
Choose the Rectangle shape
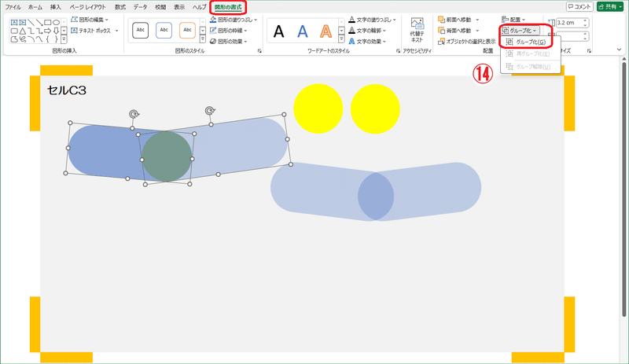point(48,23)
